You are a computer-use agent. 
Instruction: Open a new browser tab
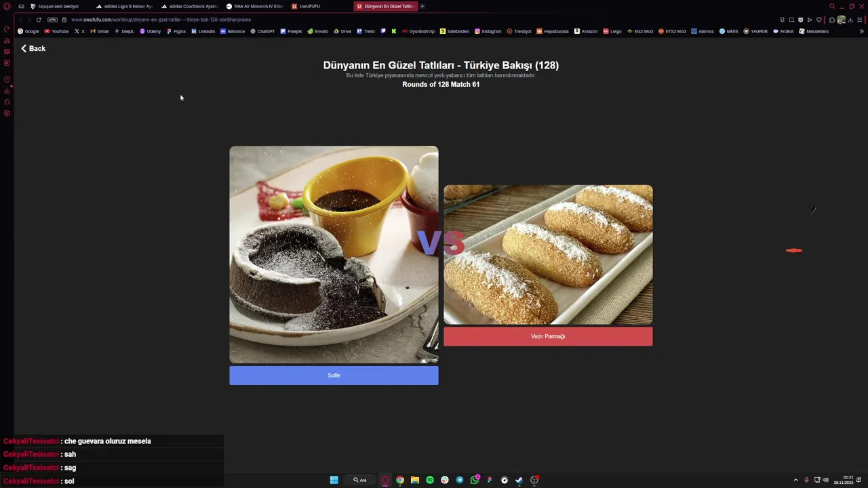click(x=422, y=6)
